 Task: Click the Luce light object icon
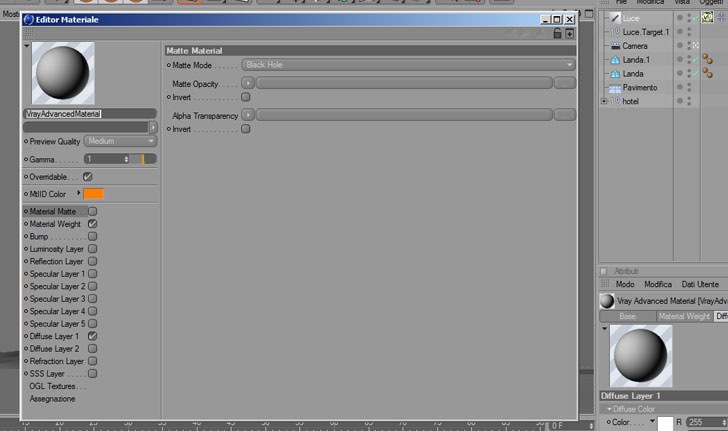click(x=615, y=18)
